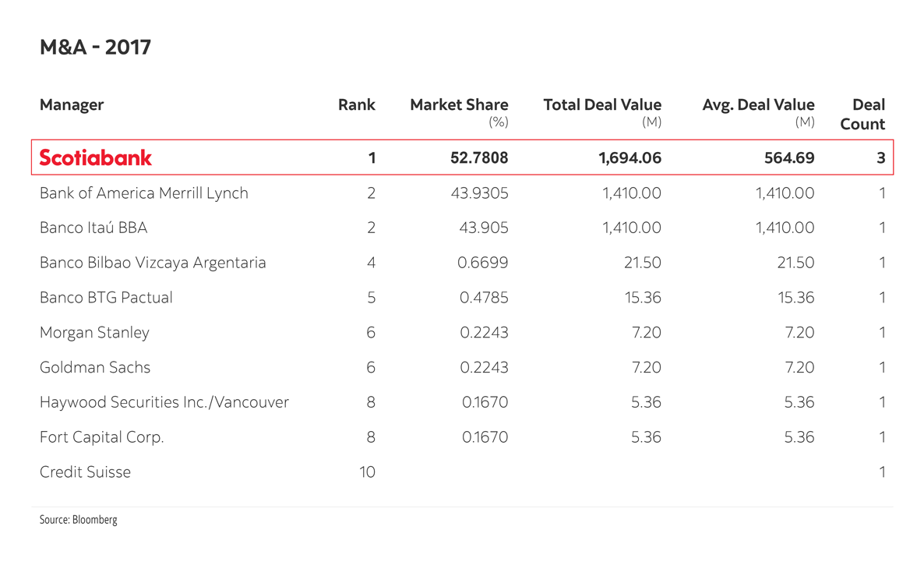Select the Rank column header

click(357, 105)
